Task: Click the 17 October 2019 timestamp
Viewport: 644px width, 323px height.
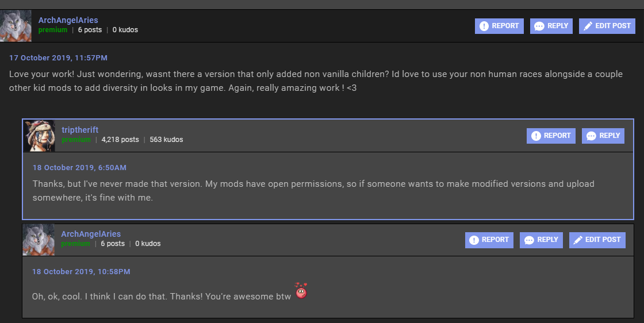Action: (58, 58)
